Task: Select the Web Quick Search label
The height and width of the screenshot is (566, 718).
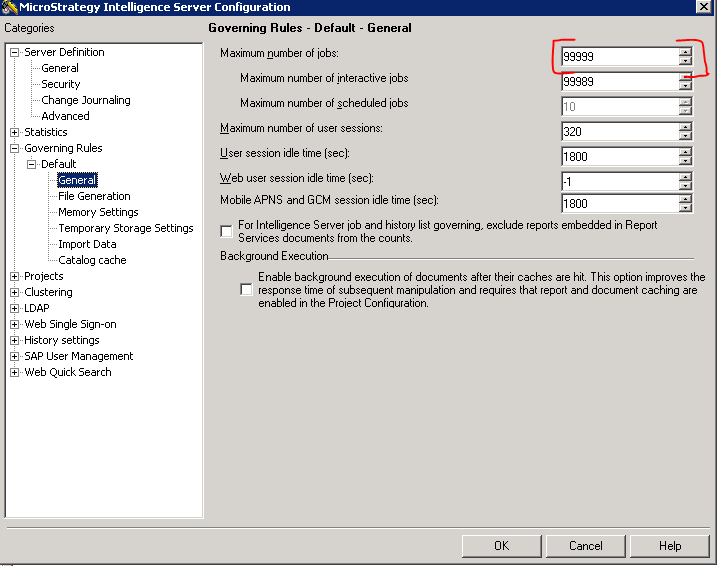Action: click(68, 373)
